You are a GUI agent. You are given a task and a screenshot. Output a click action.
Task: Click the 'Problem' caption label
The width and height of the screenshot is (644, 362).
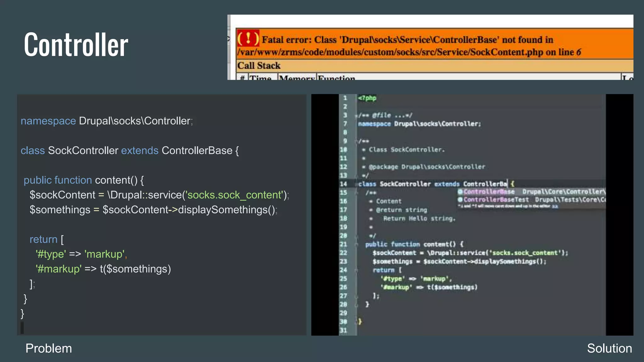click(x=49, y=348)
